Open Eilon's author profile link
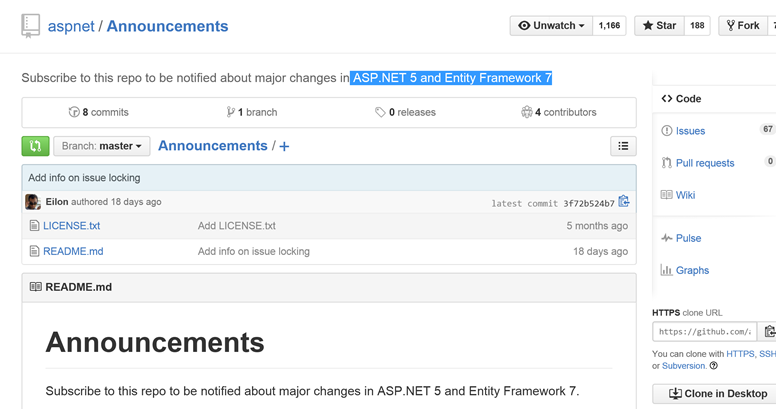Viewport: 776px width, 409px height. tap(57, 202)
